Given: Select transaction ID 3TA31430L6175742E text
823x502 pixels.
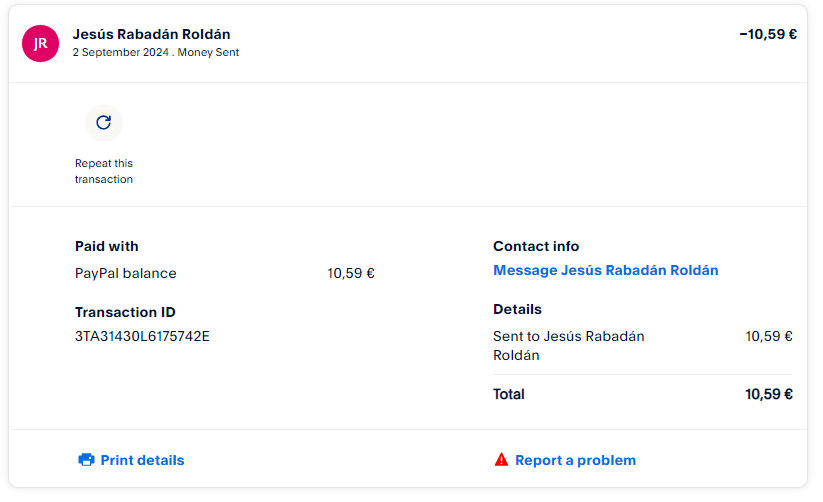Looking at the screenshot, I should click(142, 336).
